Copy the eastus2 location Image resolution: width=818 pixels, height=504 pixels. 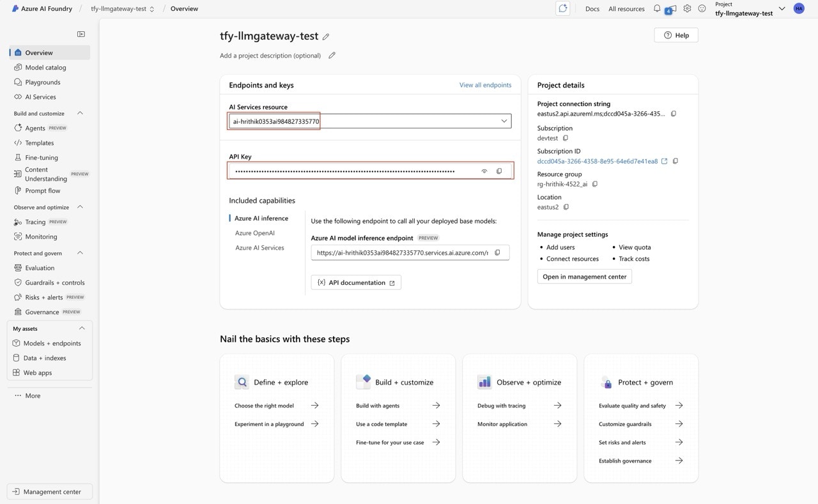click(566, 207)
